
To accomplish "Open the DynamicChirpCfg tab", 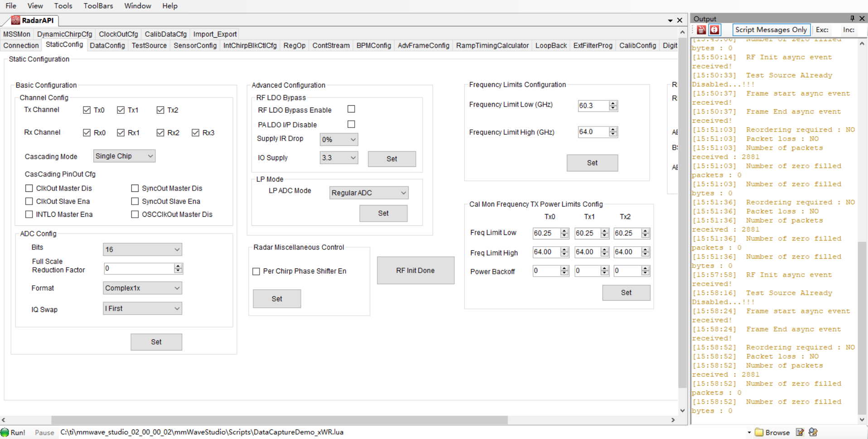I will pos(64,34).
